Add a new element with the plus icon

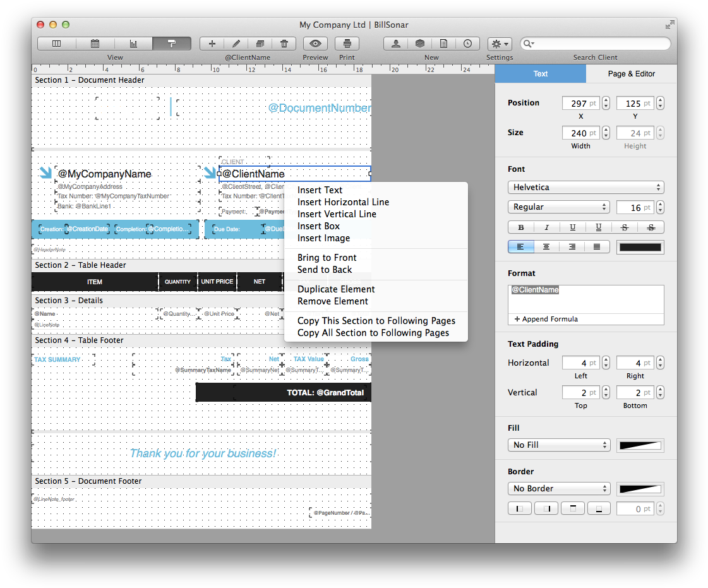point(212,43)
